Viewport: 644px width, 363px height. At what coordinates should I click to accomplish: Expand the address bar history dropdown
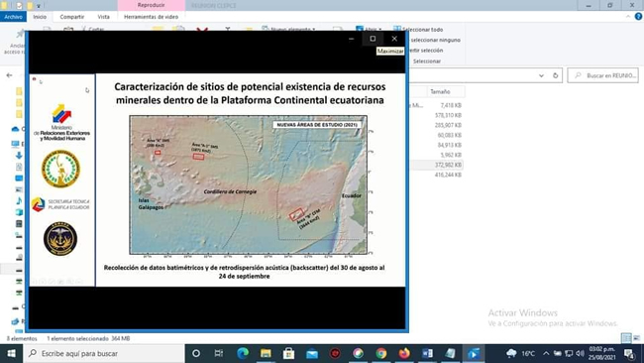click(541, 75)
